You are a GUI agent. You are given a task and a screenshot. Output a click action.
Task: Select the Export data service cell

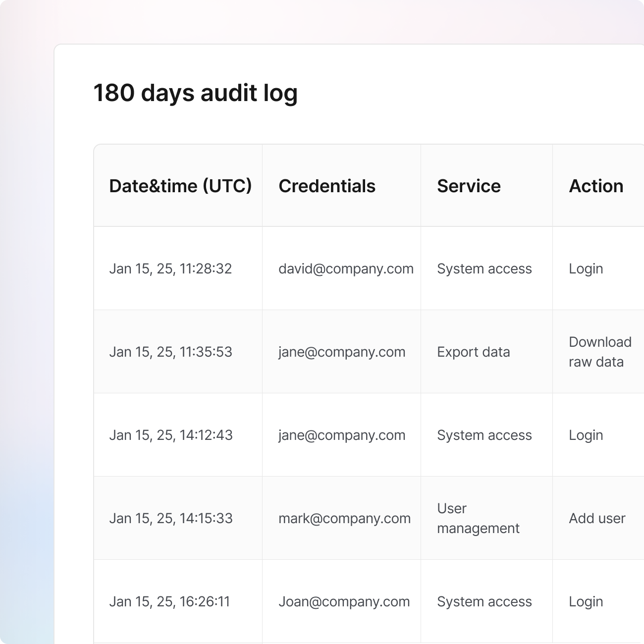pyautogui.click(x=473, y=352)
